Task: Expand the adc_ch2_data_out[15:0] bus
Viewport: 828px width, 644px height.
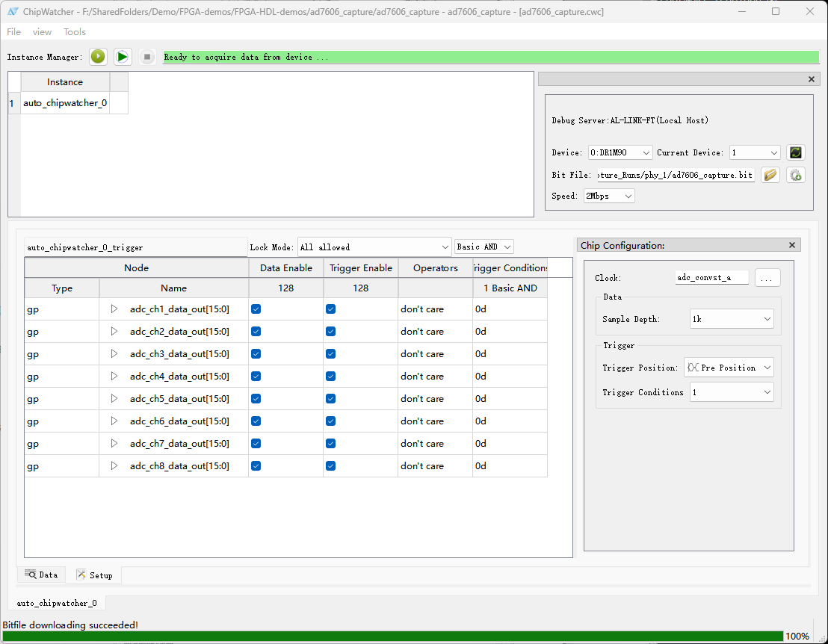Action: [114, 332]
